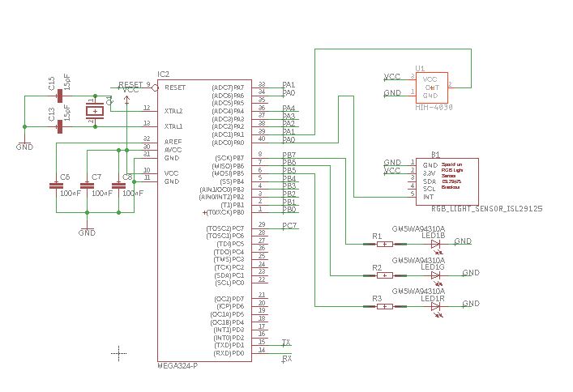This screenshot has width=573, height=392.
Task: Click the GND label right of LED1R
Action: tap(471, 304)
